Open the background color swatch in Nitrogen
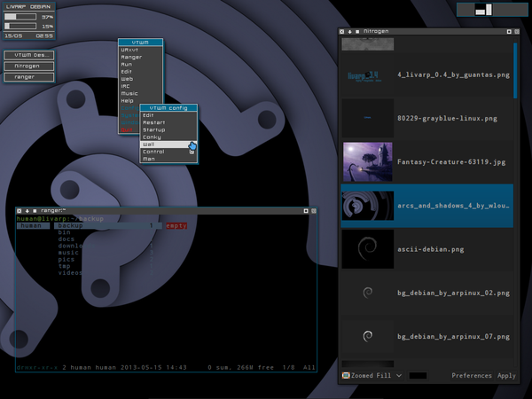The height and width of the screenshot is (399, 532). point(418,376)
